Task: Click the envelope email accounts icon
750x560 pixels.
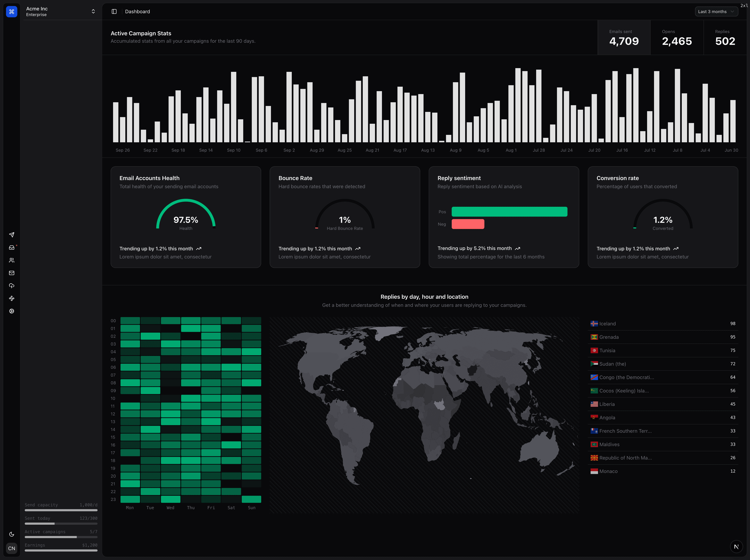Action: [12, 273]
